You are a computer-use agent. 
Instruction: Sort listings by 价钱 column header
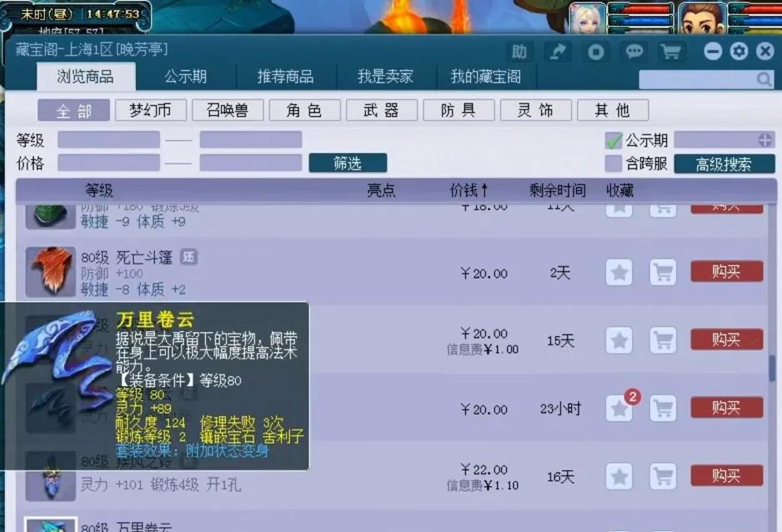469,191
